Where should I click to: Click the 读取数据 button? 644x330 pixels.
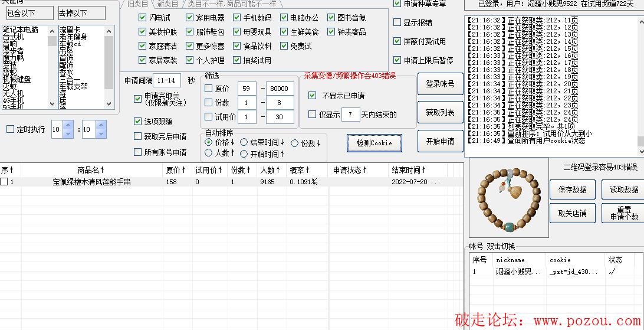623,190
